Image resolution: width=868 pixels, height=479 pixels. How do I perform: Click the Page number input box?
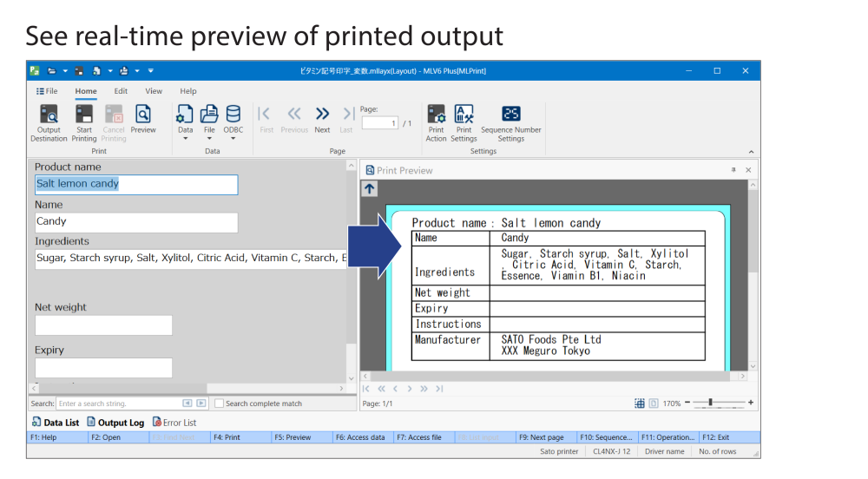[380, 123]
